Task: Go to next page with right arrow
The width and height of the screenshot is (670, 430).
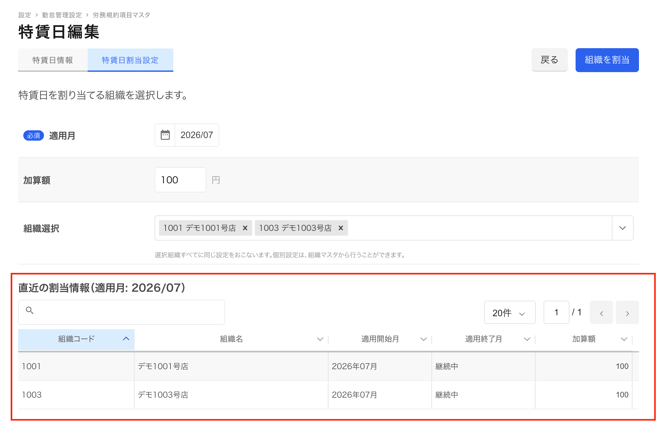Action: 627,312
